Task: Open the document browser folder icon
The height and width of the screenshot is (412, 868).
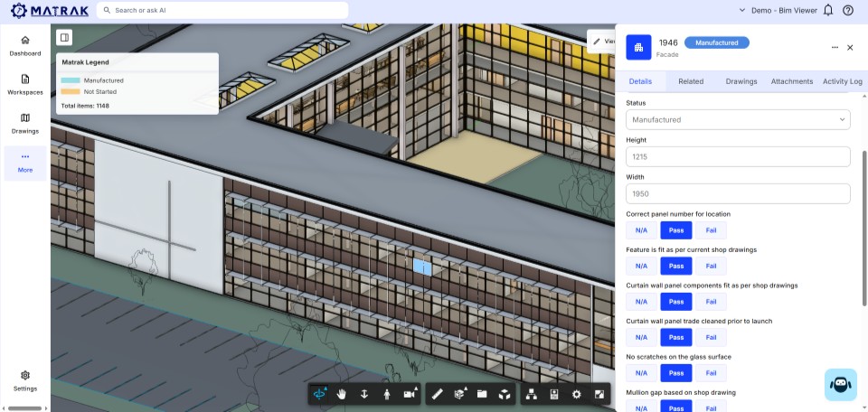Action: point(482,394)
